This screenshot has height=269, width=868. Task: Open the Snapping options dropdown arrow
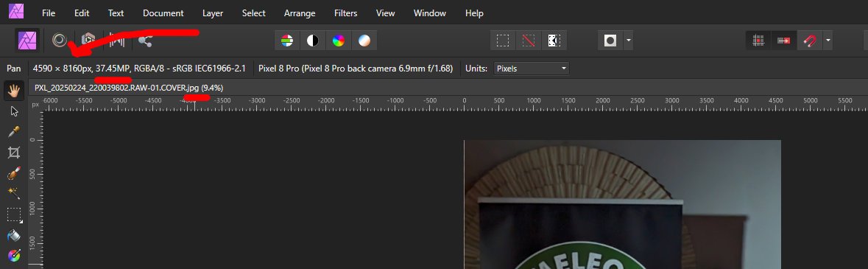(828, 41)
